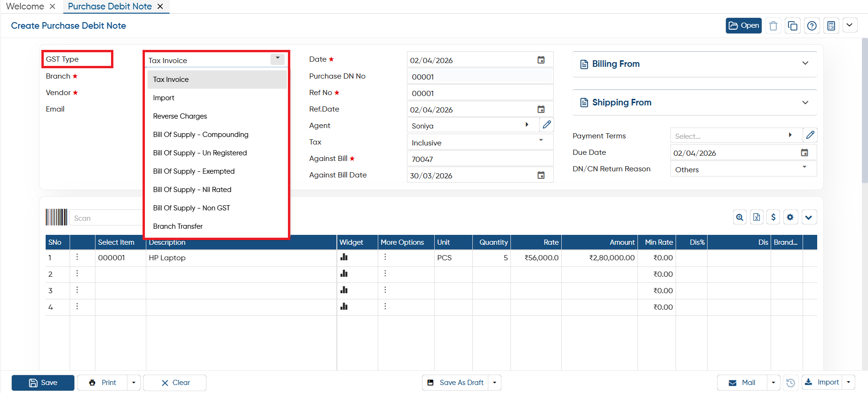This screenshot has height=393, width=868.
Task: Open calendar picker for Against Bill Date
Action: (541, 175)
